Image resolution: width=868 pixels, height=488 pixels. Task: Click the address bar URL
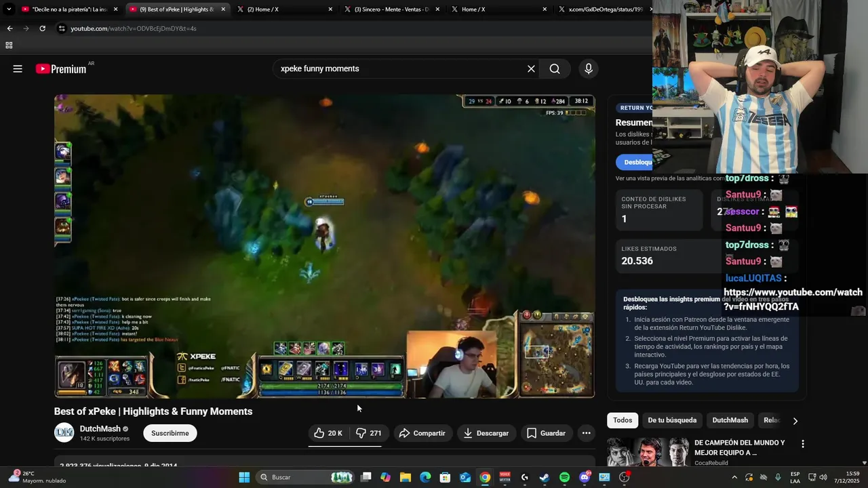click(x=134, y=28)
